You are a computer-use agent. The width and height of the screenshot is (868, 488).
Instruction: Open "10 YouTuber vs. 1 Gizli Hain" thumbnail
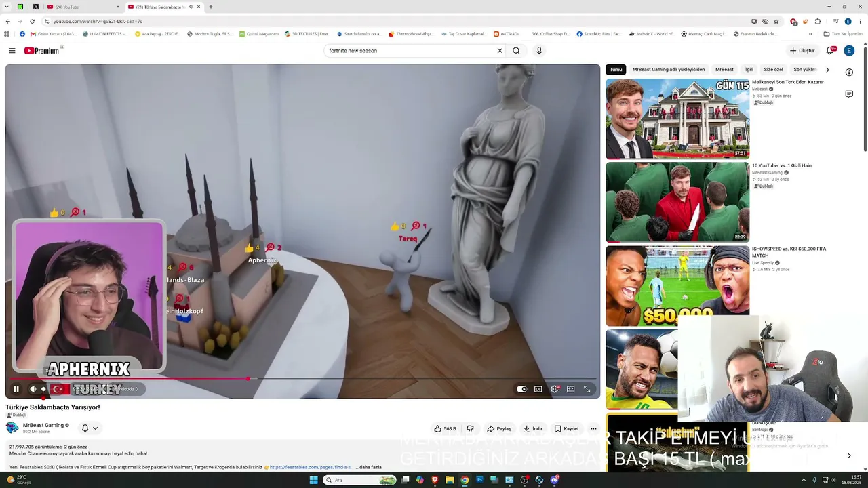[677, 202]
